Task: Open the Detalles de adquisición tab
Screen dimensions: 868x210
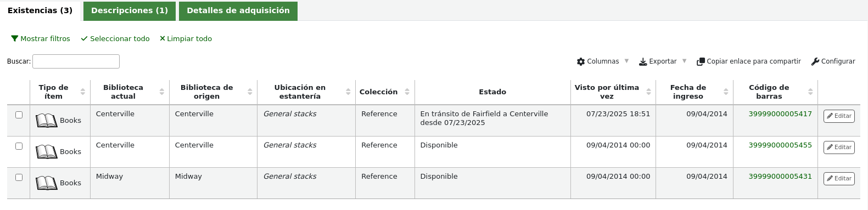Action: [x=238, y=11]
